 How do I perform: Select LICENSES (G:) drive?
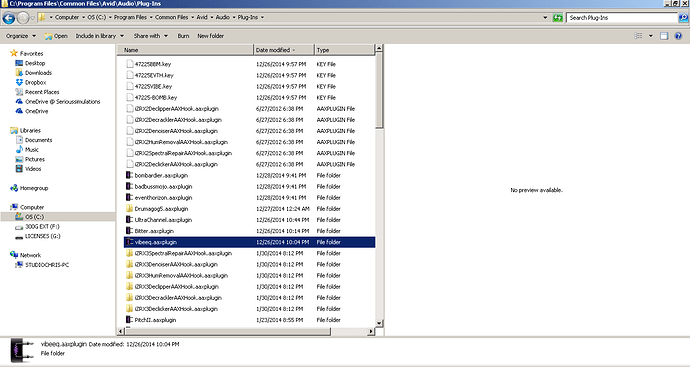(x=43, y=236)
